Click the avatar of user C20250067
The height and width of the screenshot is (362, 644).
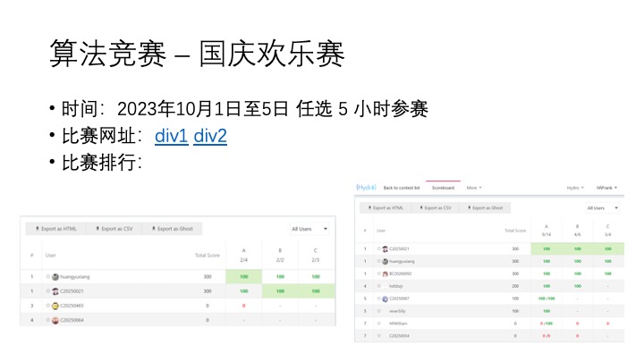386,299
